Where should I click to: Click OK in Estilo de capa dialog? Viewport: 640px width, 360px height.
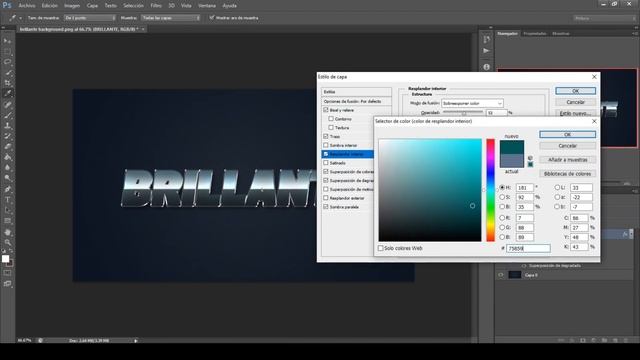575,91
